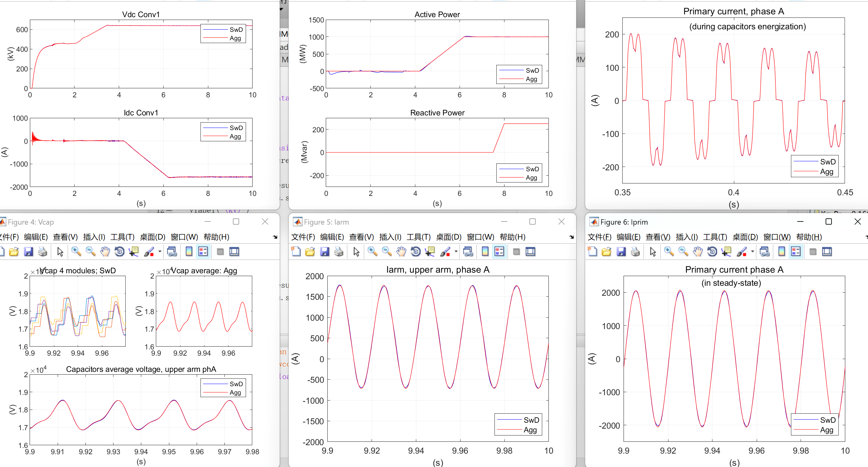Click Link Plot icon in Figure 4 toolbar

(172, 251)
